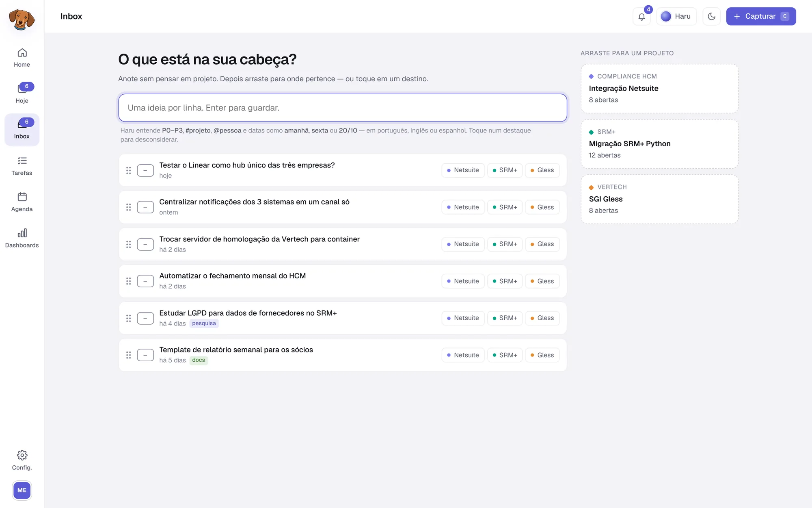The image size is (812, 508).
Task: Move Template de relatório to Gless
Action: (542, 355)
